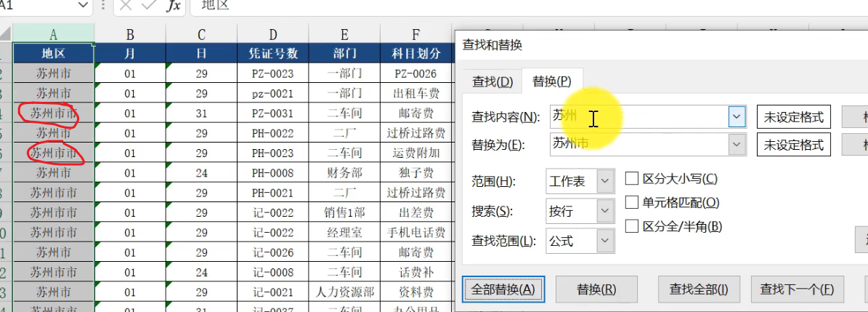This screenshot has height=312, width=868.
Task: Click the 查找全部(I) button
Action: pos(699,289)
